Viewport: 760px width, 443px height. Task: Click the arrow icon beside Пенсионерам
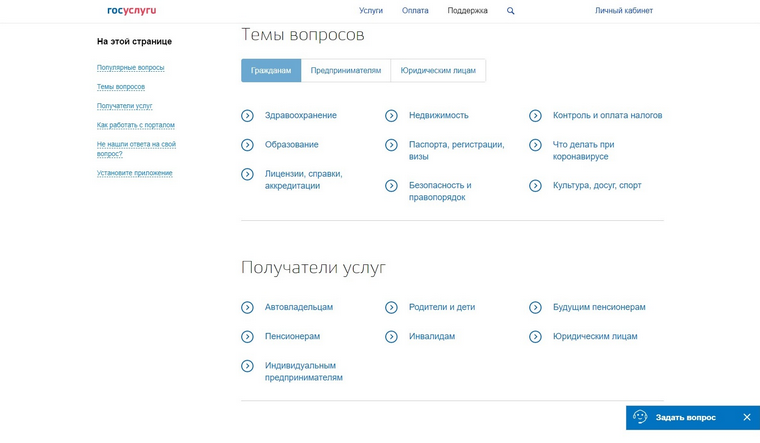(x=247, y=336)
